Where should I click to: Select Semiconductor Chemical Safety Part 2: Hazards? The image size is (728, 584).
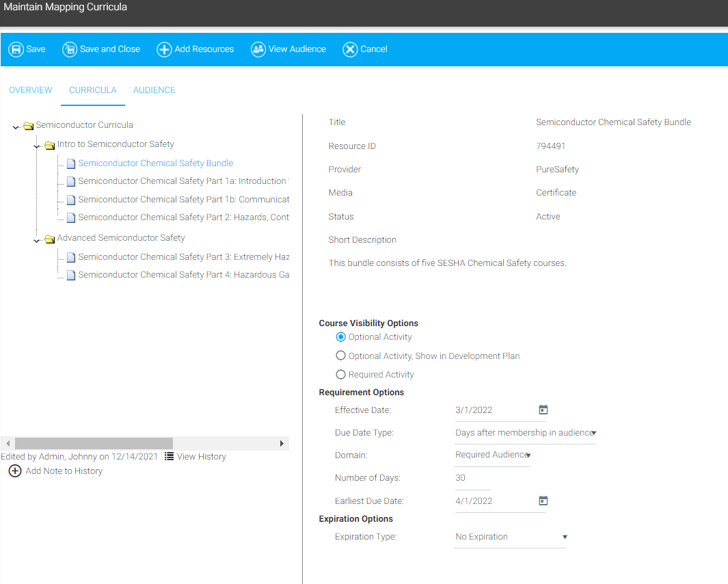183,217
